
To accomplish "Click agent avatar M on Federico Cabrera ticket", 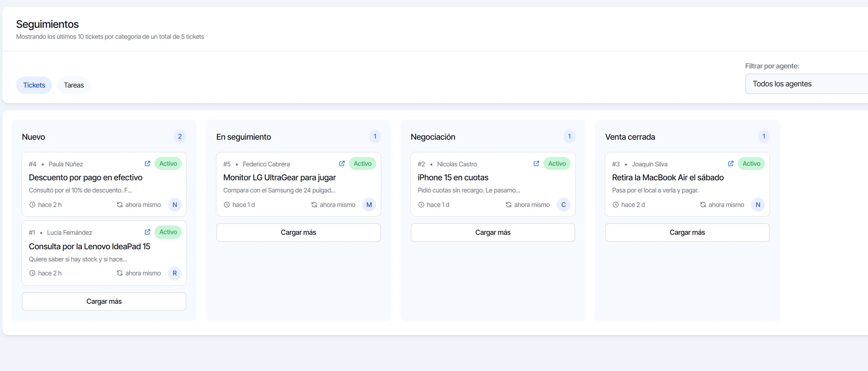I will click(x=369, y=205).
